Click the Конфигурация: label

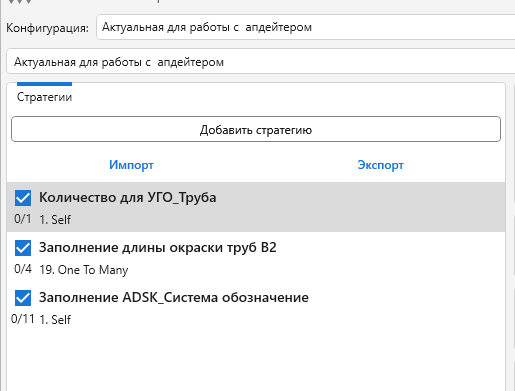(x=48, y=28)
